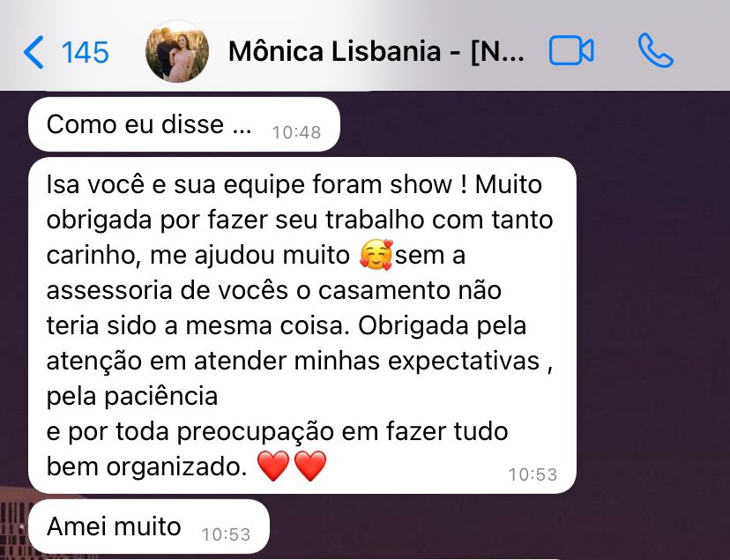The width and height of the screenshot is (730, 560).
Task: Tap the truncated "[N..." part of contact title
Action: coord(497,51)
